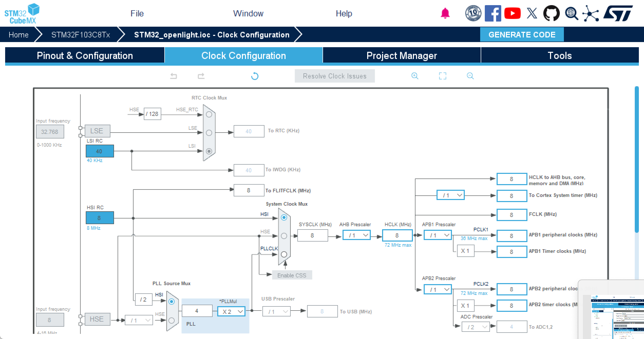Switch to Project Manager tab
This screenshot has height=339, width=644.
pos(402,55)
